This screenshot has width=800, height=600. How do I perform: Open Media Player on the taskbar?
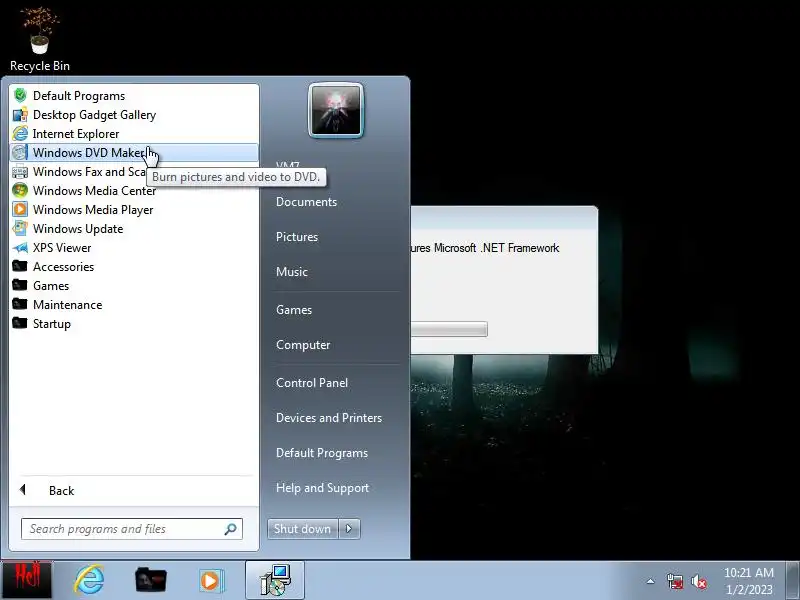pyautogui.click(x=211, y=581)
